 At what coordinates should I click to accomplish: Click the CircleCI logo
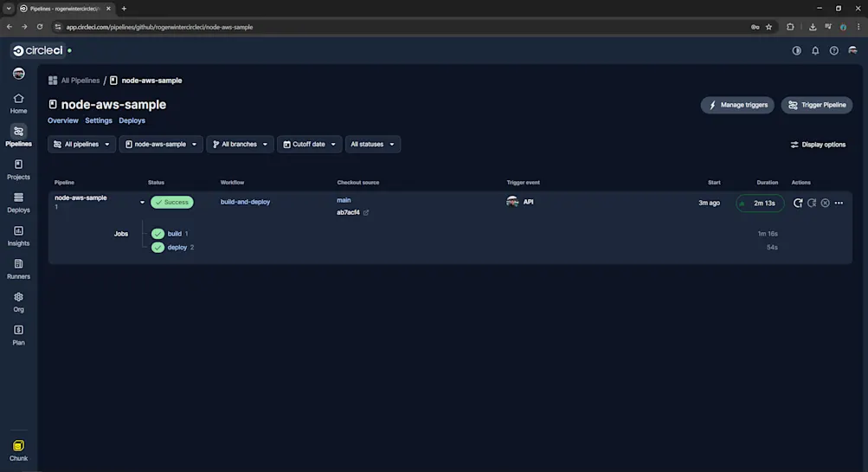point(37,50)
